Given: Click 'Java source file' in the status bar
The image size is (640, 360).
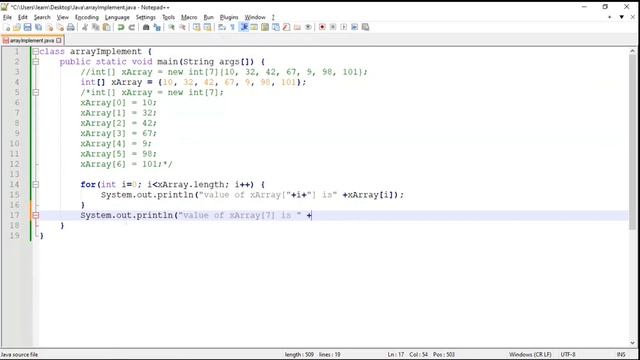Looking at the screenshot, I should coord(19,354).
